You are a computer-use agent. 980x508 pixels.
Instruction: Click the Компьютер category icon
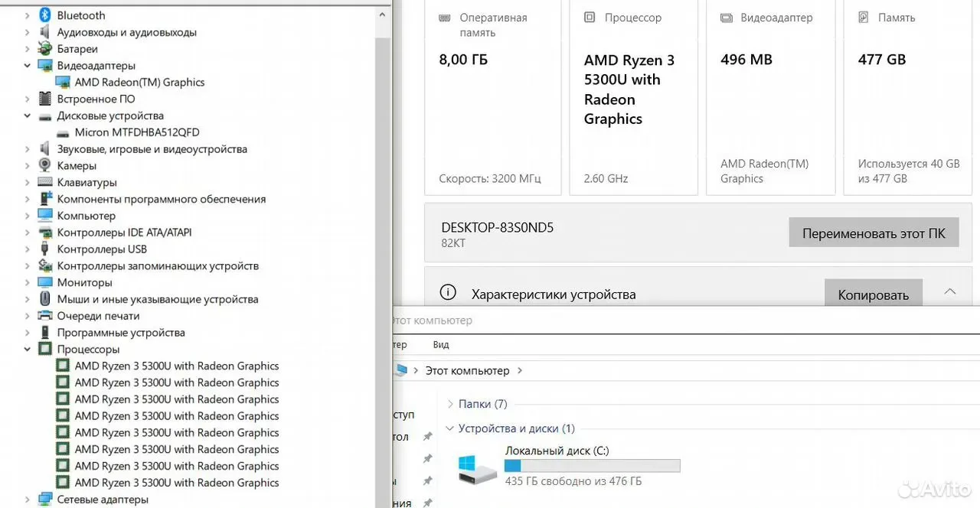pyautogui.click(x=44, y=216)
